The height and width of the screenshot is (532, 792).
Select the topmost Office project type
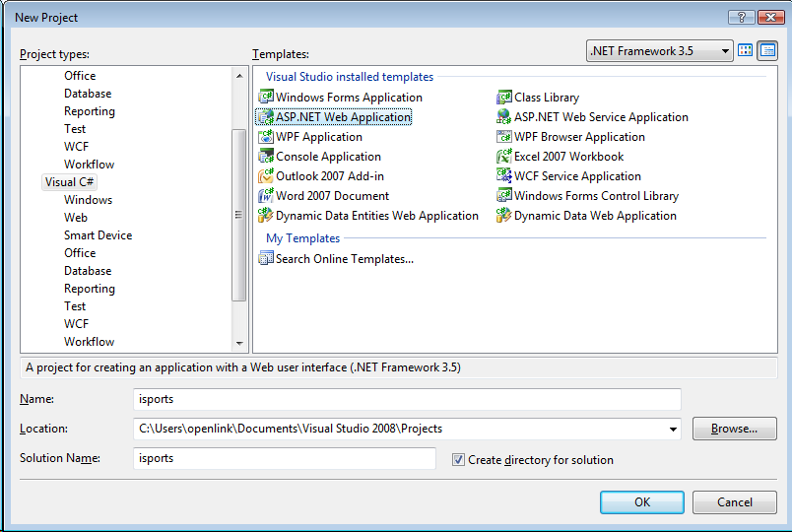80,75
